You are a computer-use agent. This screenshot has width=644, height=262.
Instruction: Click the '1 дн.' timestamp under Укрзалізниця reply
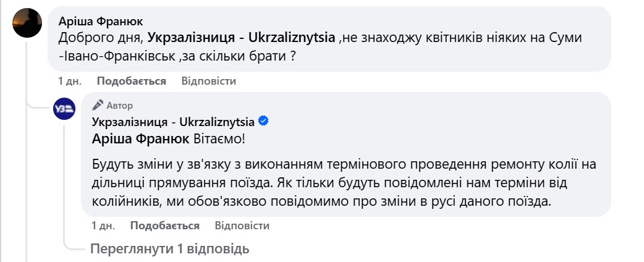pyautogui.click(x=103, y=226)
